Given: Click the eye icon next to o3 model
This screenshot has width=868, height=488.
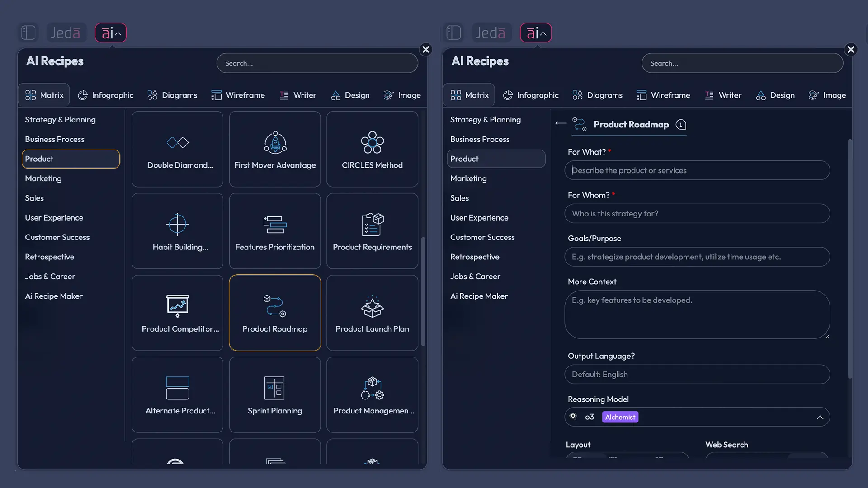Looking at the screenshot, I should (x=573, y=417).
